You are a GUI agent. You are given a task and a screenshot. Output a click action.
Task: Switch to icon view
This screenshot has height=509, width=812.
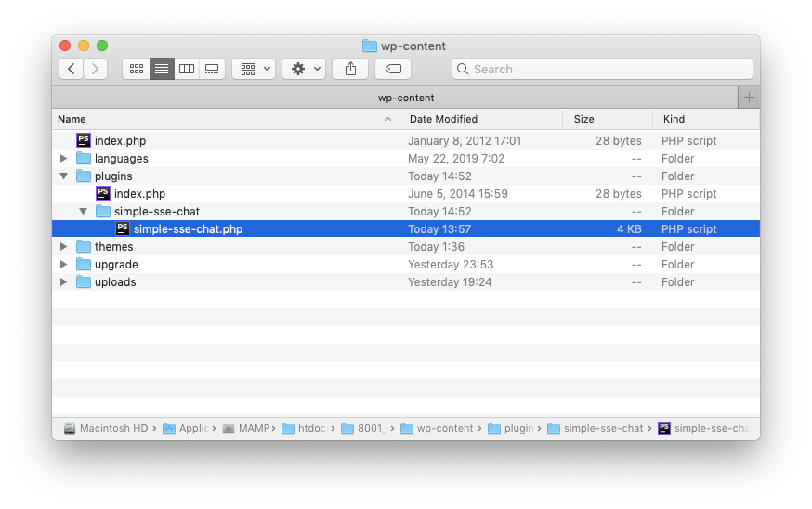click(137, 69)
